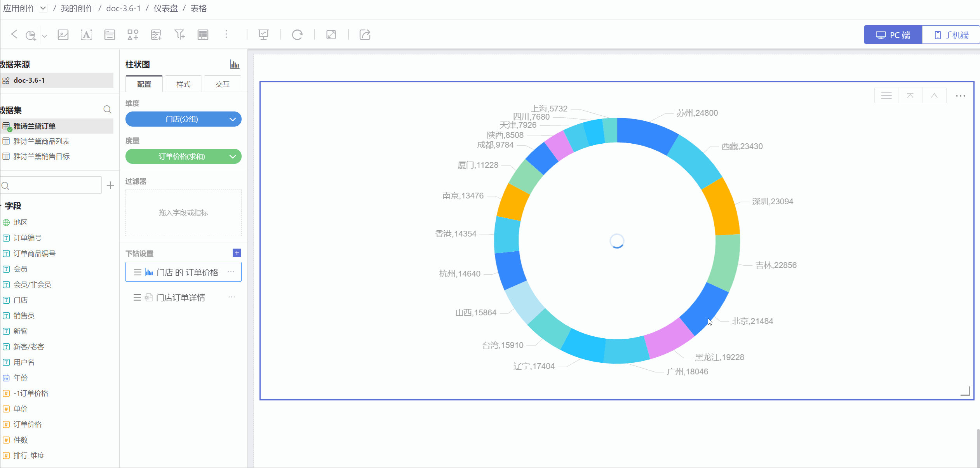The width and height of the screenshot is (980, 468).
Task: Click the fullscreen expand toolbar icon
Action: click(x=331, y=35)
